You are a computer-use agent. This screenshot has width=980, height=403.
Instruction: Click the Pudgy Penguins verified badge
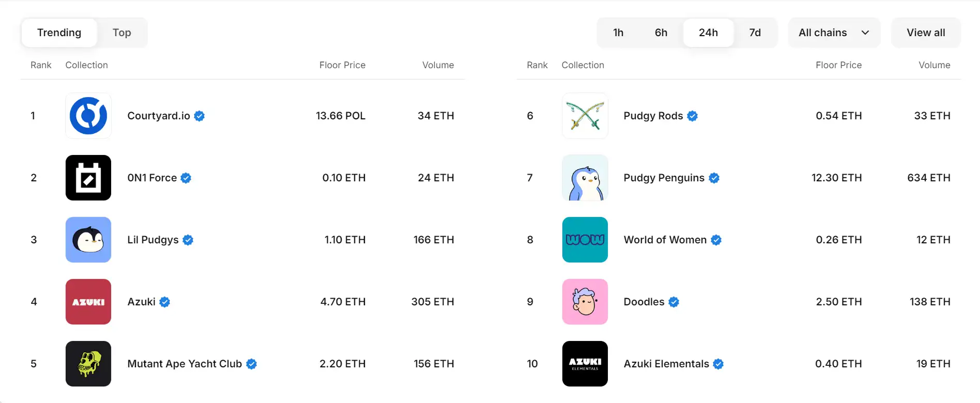point(714,178)
